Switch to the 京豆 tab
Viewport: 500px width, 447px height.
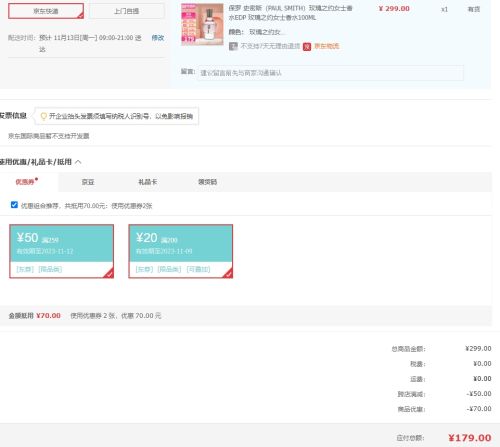(x=88, y=182)
